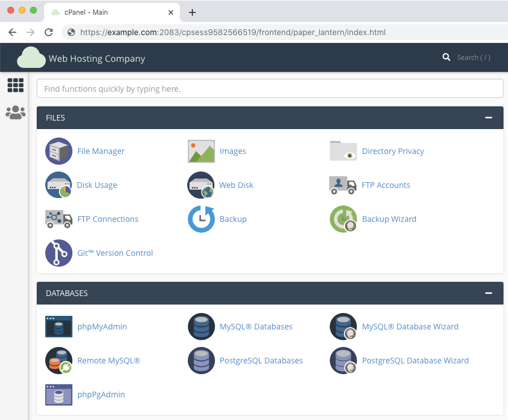The width and height of the screenshot is (508, 420).
Task: Click the grid Home icon in sidebar
Action: pos(15,85)
